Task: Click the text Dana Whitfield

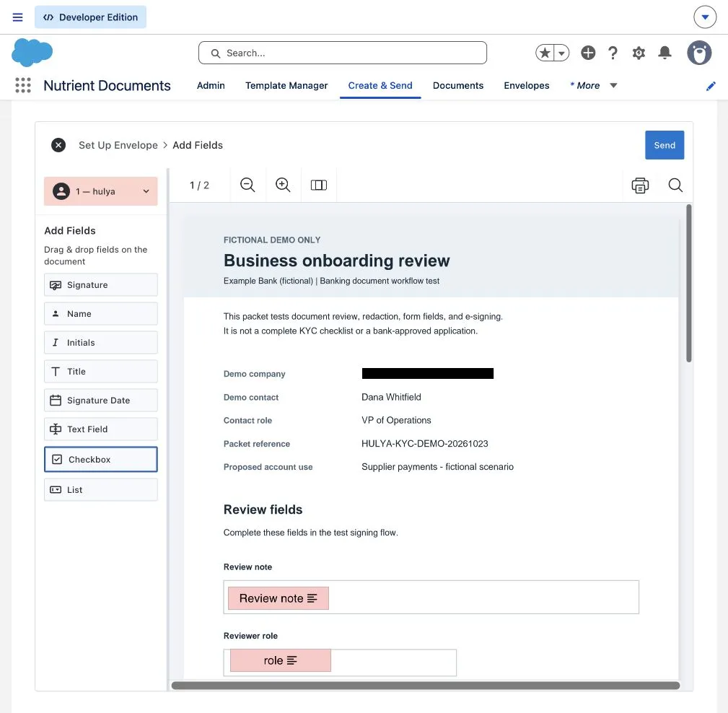Action: 391,397
